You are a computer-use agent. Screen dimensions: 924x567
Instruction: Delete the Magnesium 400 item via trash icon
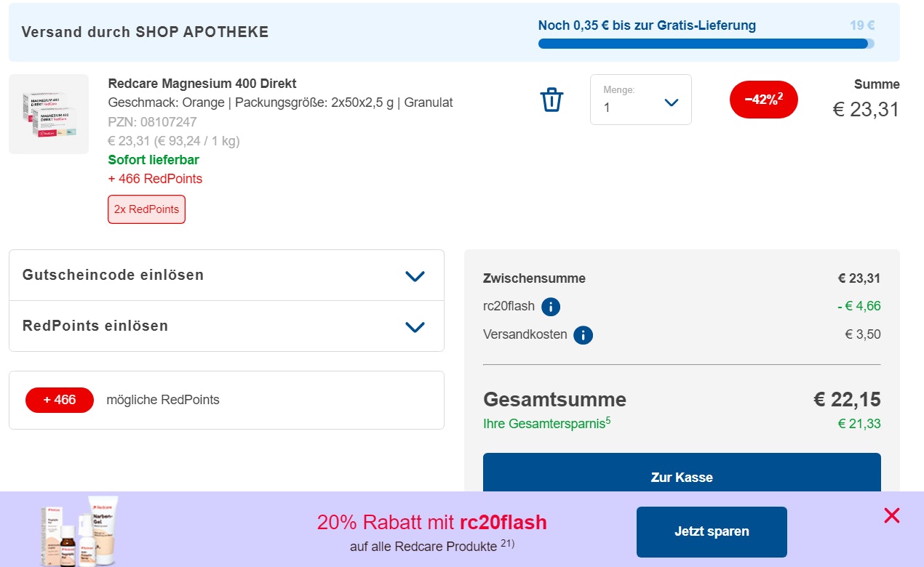551,100
